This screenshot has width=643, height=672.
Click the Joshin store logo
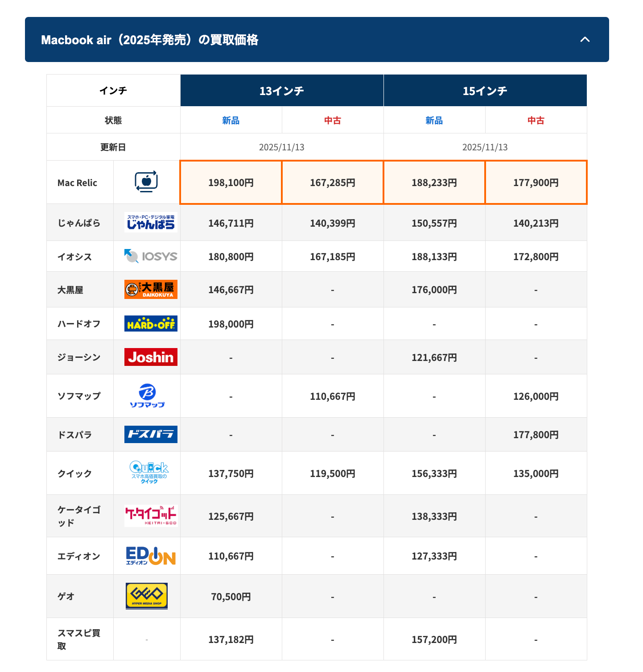click(151, 357)
